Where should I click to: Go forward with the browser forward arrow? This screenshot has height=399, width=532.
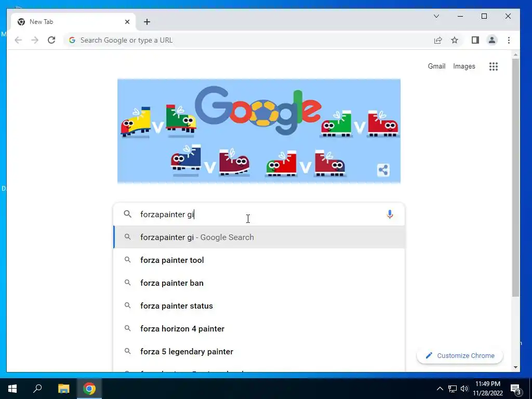(35, 40)
